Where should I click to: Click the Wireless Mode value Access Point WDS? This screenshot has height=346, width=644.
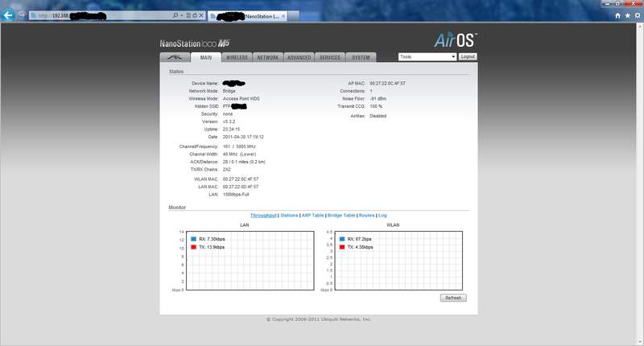coord(241,99)
